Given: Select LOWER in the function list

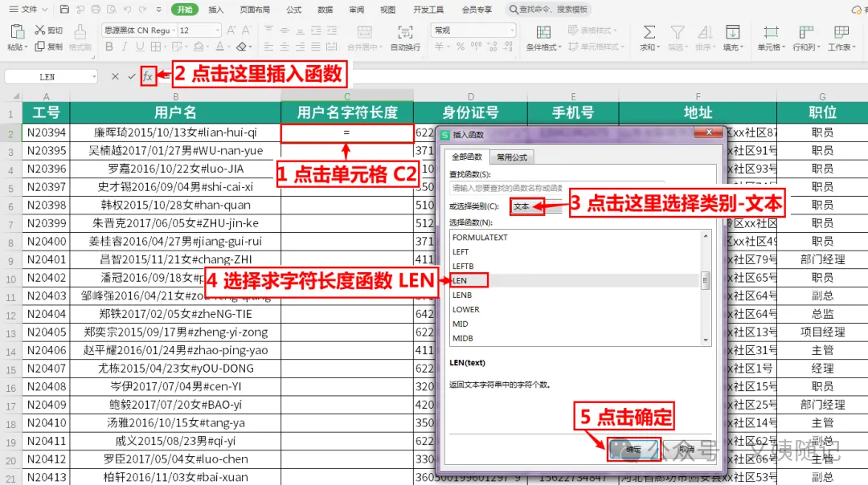Looking at the screenshot, I should [465, 309].
